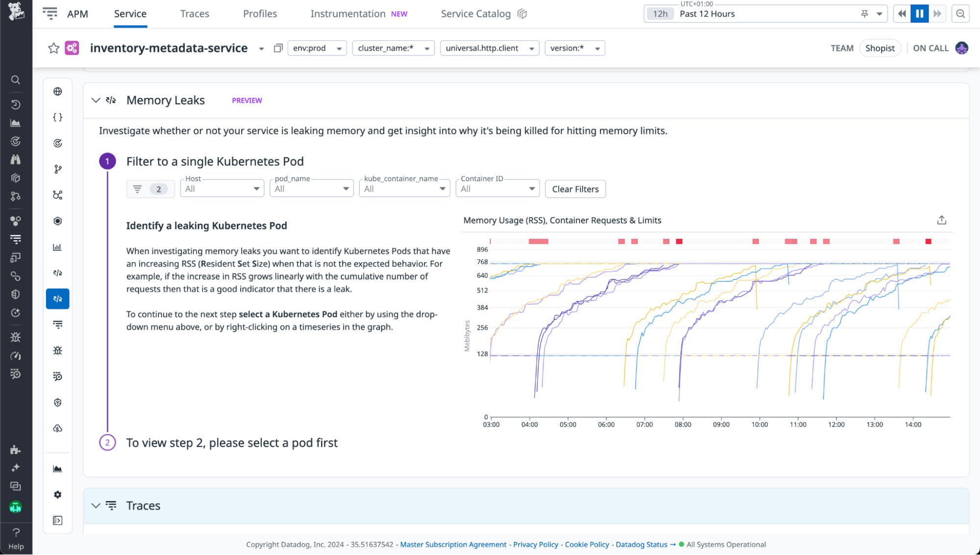
Task: Pause live data with the pause button
Action: [919, 13]
